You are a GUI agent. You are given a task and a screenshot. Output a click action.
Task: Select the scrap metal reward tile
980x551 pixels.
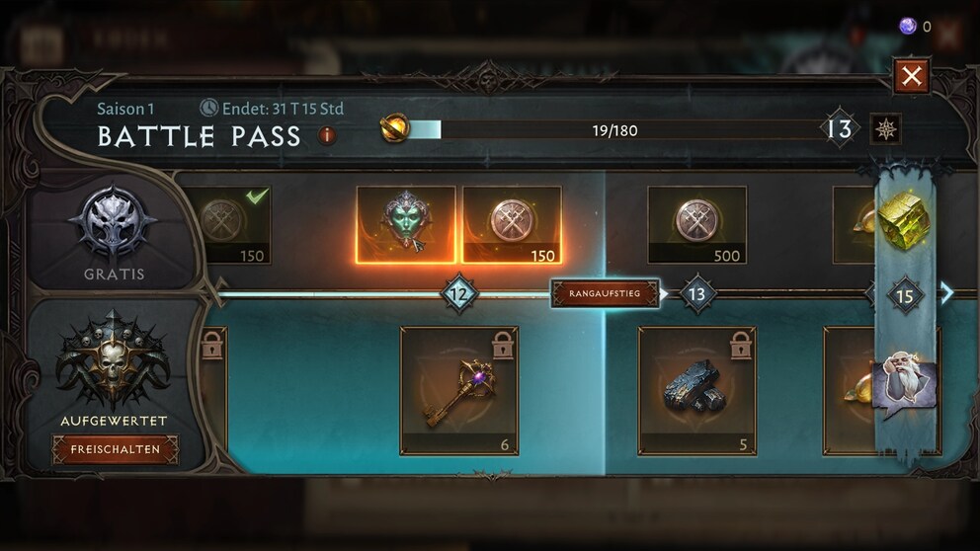tap(696, 391)
